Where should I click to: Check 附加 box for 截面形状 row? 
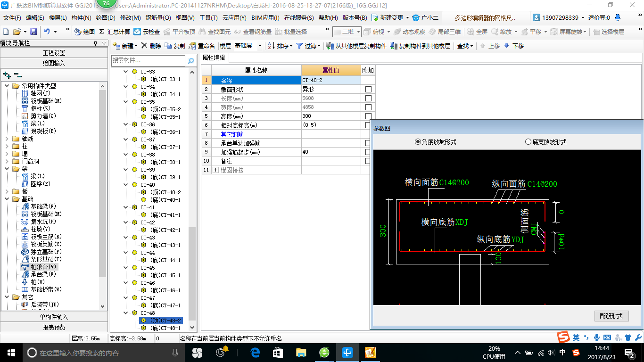[x=368, y=89]
